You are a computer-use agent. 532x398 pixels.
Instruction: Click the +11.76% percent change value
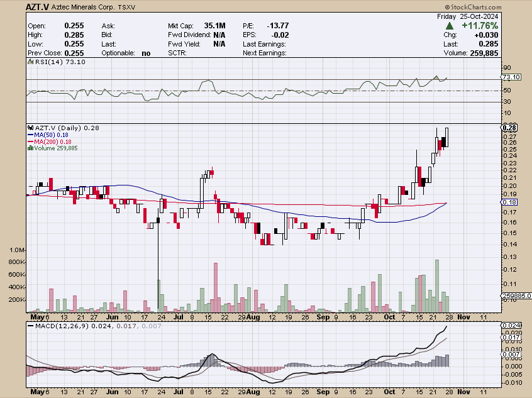pos(480,26)
